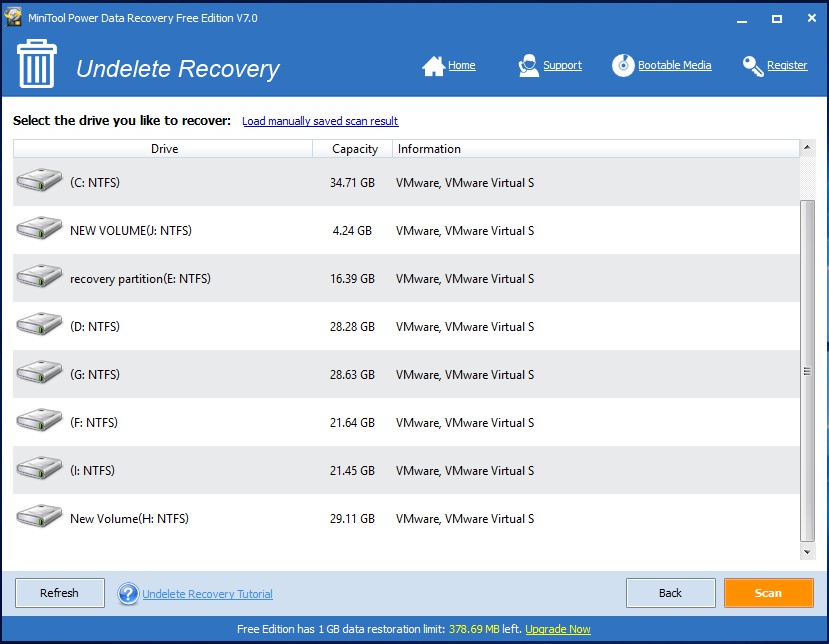Image resolution: width=829 pixels, height=644 pixels.
Task: Open the Support link
Action: click(x=563, y=65)
